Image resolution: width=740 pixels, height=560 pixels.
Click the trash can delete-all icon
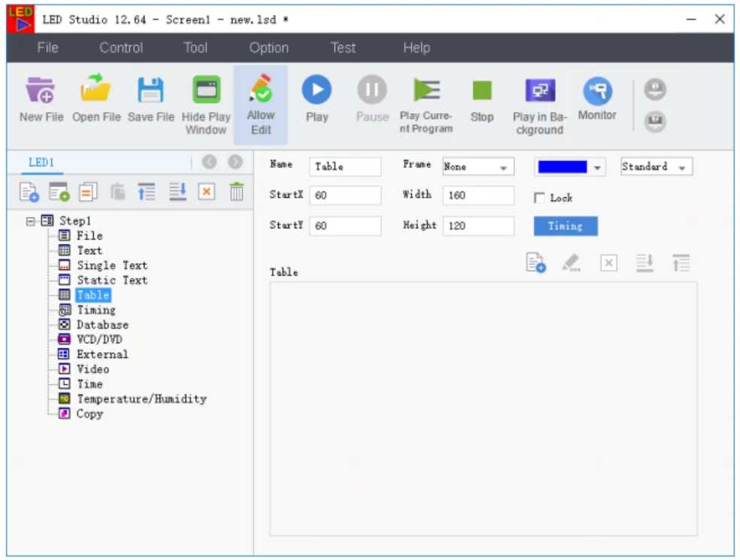click(x=236, y=192)
